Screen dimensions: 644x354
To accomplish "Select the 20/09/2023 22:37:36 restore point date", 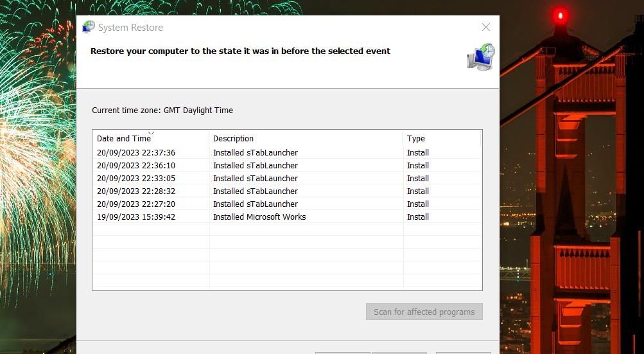I will tap(136, 153).
